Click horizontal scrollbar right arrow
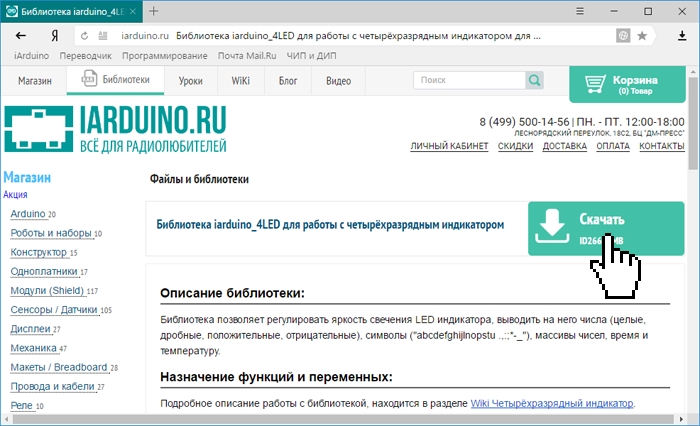 [681, 419]
